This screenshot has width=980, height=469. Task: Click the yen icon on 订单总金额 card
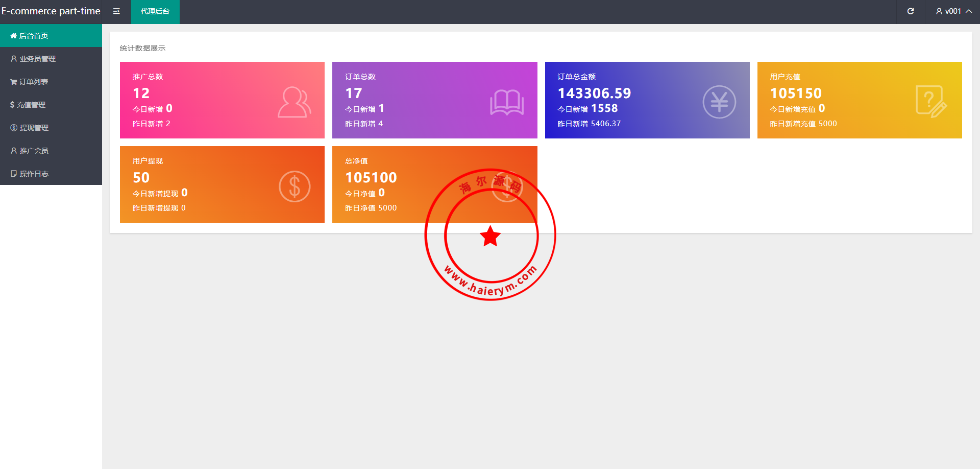point(719,102)
